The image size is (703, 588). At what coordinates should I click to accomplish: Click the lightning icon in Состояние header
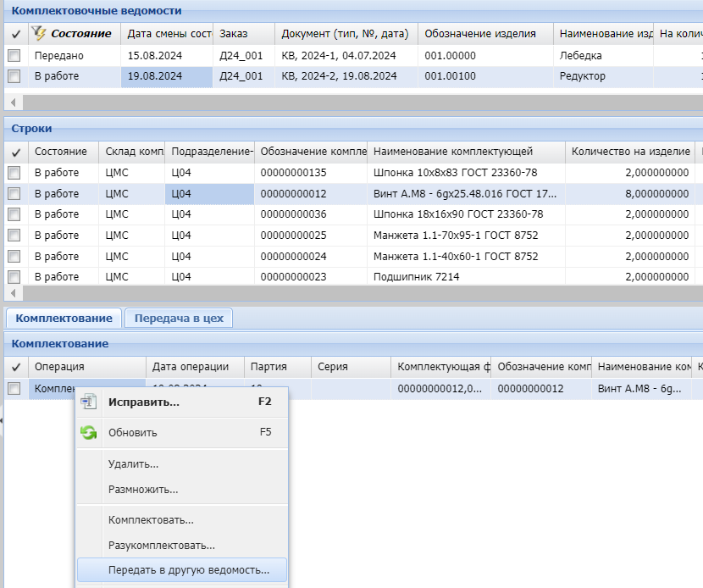(x=39, y=33)
